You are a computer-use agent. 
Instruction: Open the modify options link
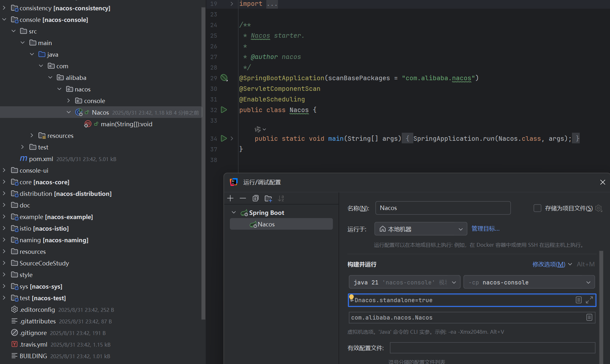[549, 264]
